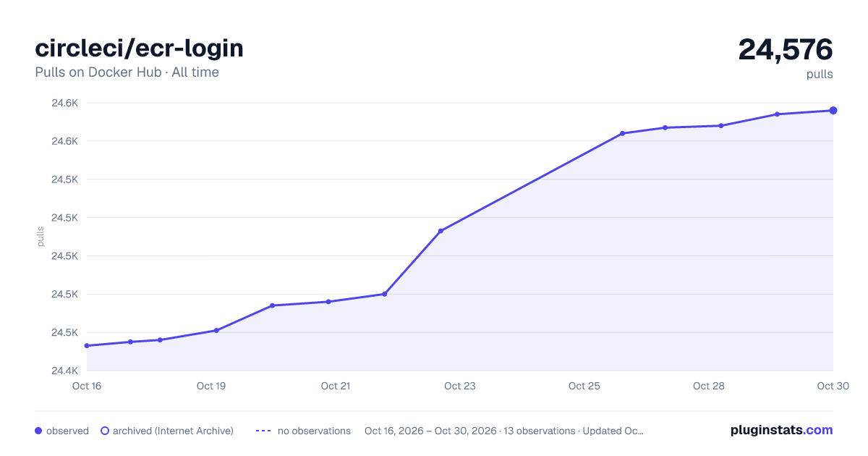Click the Pulls on Docker Hub · All time subtitle
Image resolution: width=868 pixels, height=456 pixels.
pos(127,72)
